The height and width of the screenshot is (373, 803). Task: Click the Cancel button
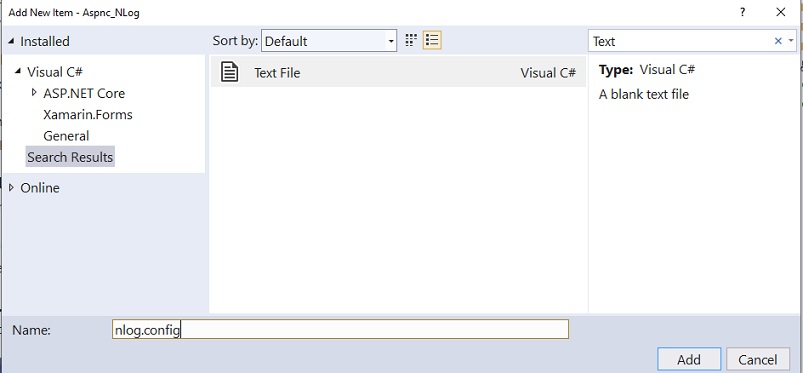pos(757,359)
